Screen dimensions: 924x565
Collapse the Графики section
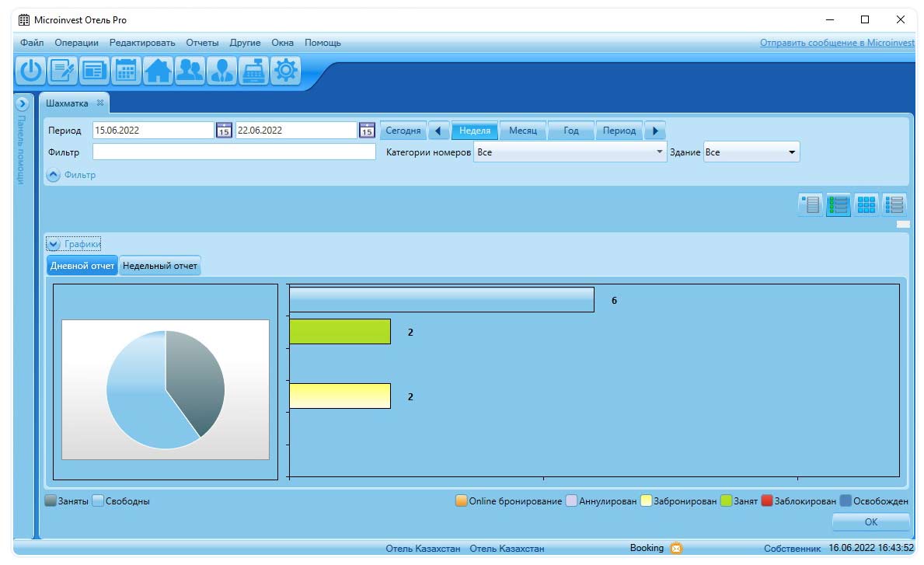click(54, 244)
